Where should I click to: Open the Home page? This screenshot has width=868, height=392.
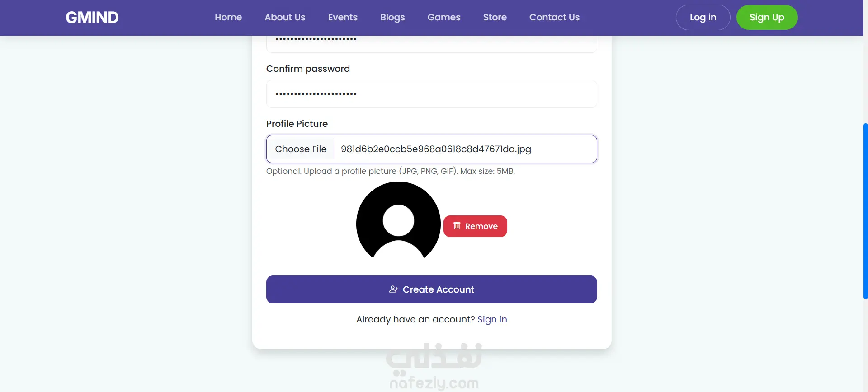[228, 18]
